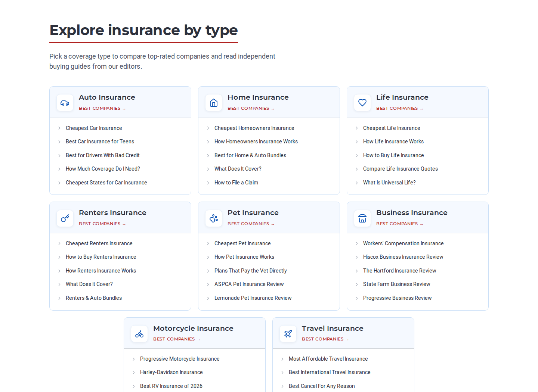
Task: Open Best Cancel For Any Reason
Action: coord(322,386)
